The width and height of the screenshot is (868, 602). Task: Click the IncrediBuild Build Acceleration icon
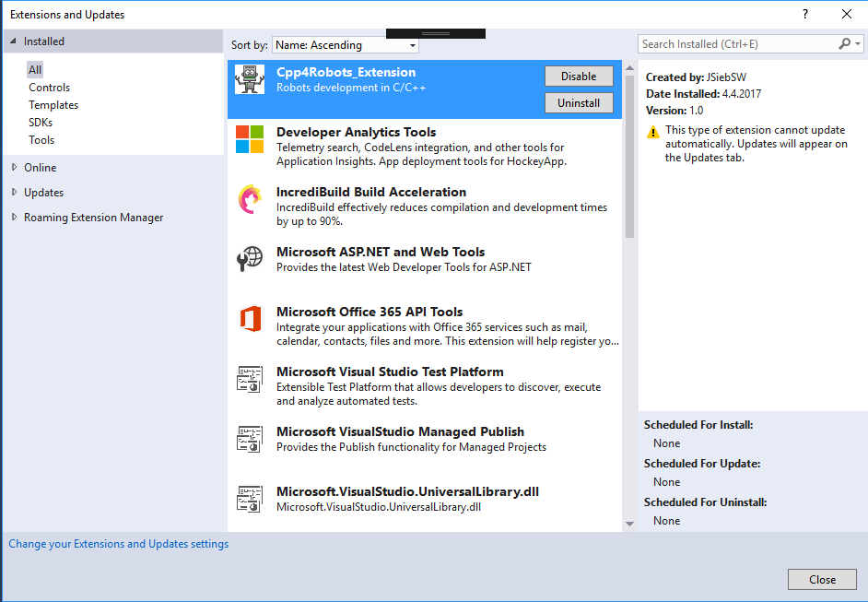pos(249,199)
